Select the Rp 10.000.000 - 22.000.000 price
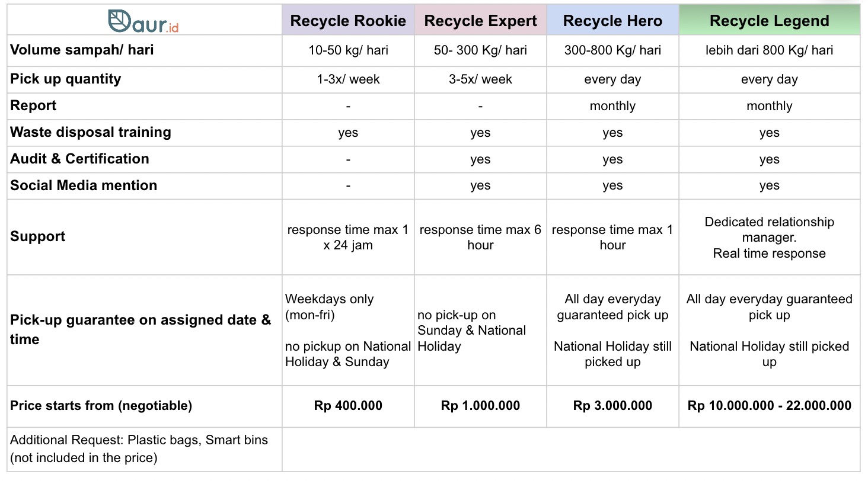Viewport: 868px width, 481px height. 769,406
